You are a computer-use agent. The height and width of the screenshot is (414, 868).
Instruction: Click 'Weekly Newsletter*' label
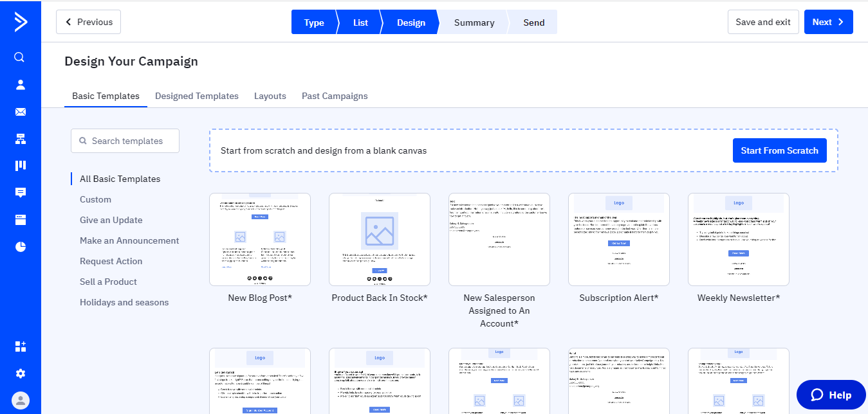pyautogui.click(x=739, y=298)
